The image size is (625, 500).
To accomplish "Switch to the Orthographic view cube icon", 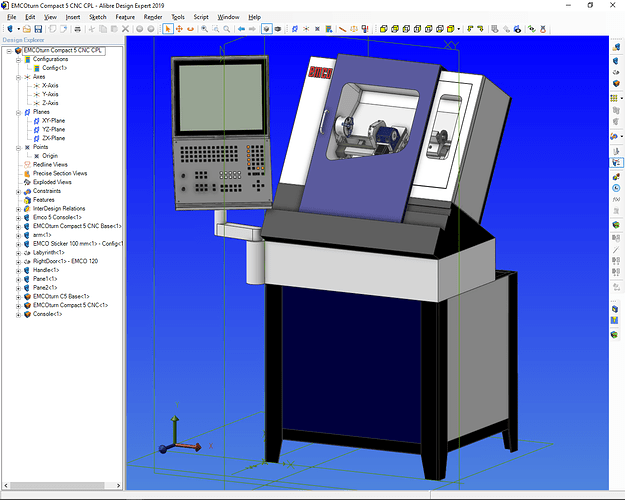I will [266, 29].
